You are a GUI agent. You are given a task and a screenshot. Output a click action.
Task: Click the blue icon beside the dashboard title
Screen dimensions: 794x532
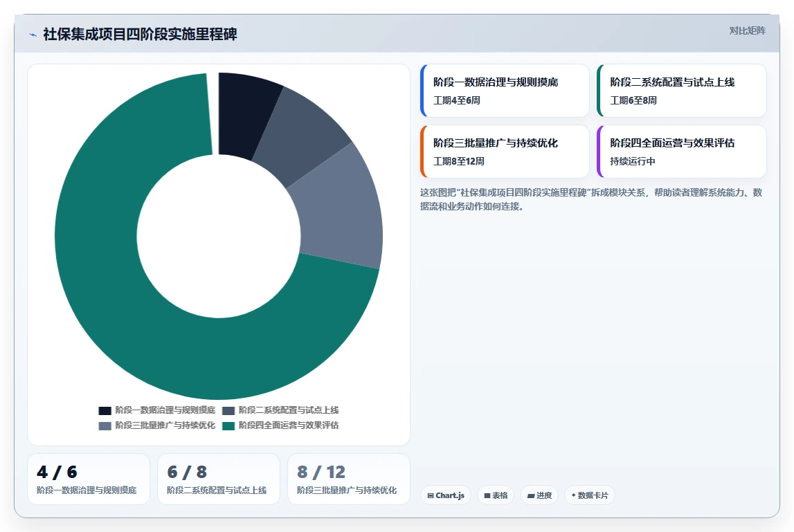33,35
